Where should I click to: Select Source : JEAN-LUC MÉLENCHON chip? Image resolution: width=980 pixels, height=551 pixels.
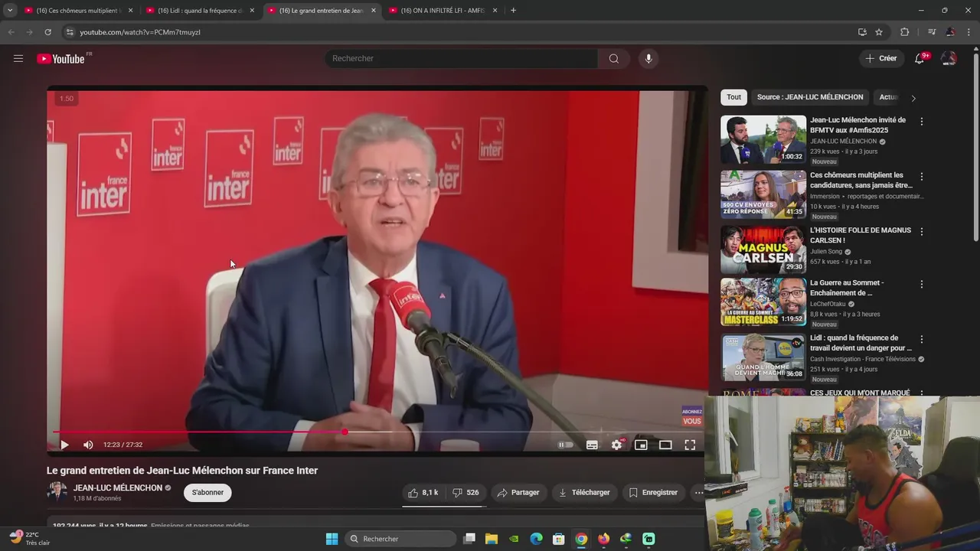(x=810, y=97)
